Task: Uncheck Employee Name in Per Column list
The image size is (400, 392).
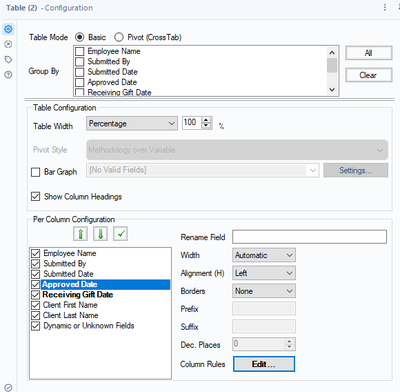Action: [35, 253]
